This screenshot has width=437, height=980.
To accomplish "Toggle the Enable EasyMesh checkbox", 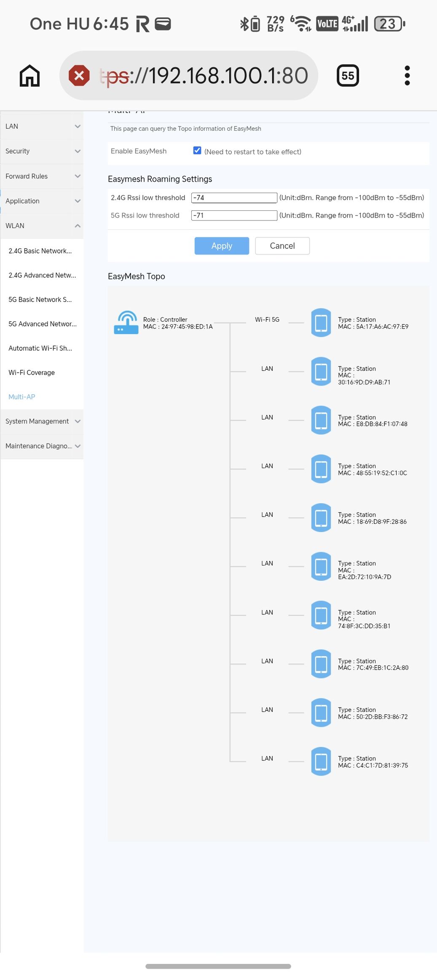I will pos(197,151).
